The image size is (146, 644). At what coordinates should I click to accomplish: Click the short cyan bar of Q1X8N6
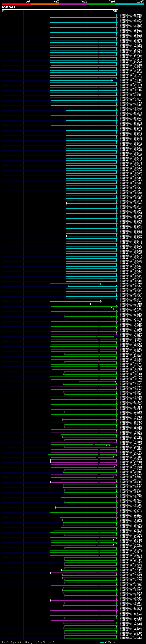[x=71, y=304]
